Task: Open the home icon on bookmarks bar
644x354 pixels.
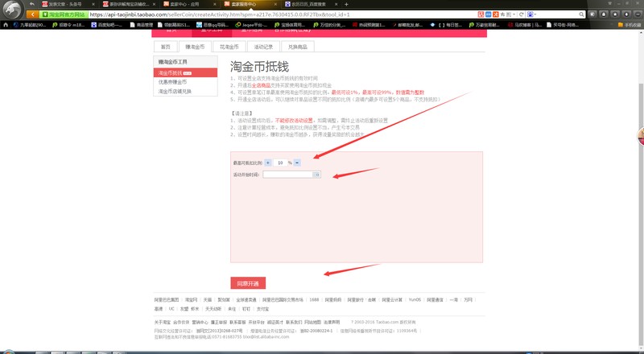Action: tap(6, 25)
